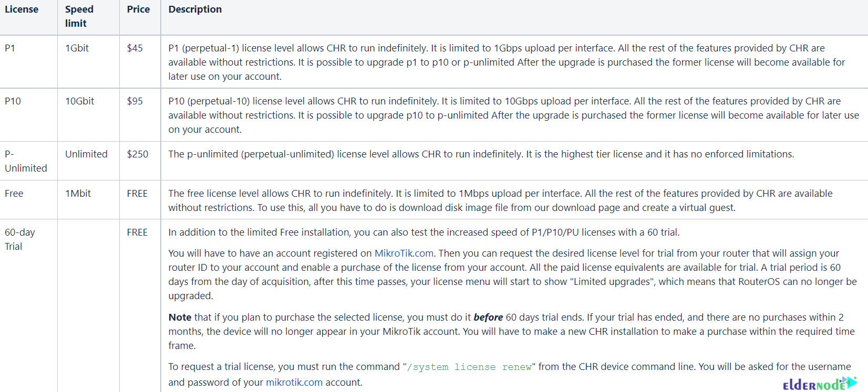The width and height of the screenshot is (868, 392).
Task: Click the P10 license cell
Action: pos(28,115)
